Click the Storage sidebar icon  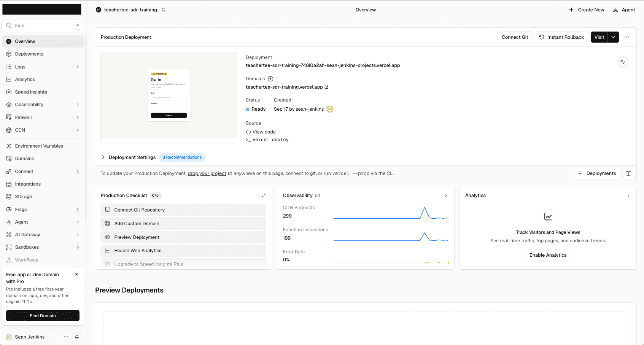pyautogui.click(x=9, y=197)
